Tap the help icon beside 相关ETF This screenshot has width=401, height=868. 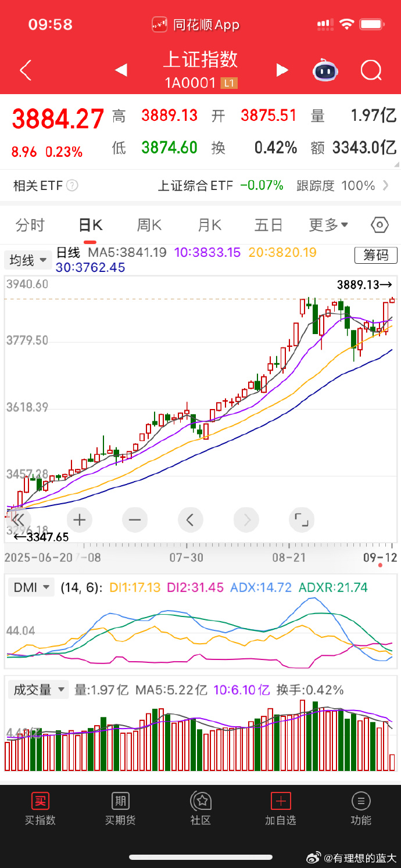pos(72,186)
